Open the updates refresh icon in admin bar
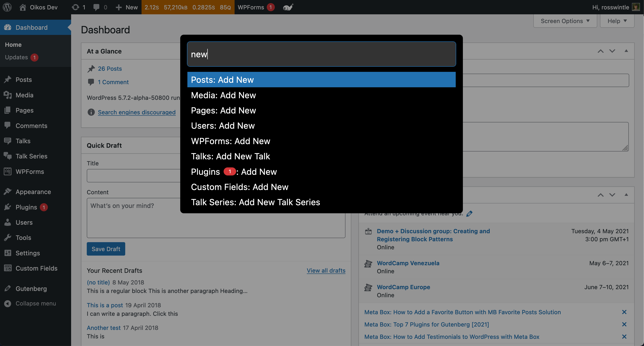The height and width of the screenshot is (346, 644). [75, 7]
